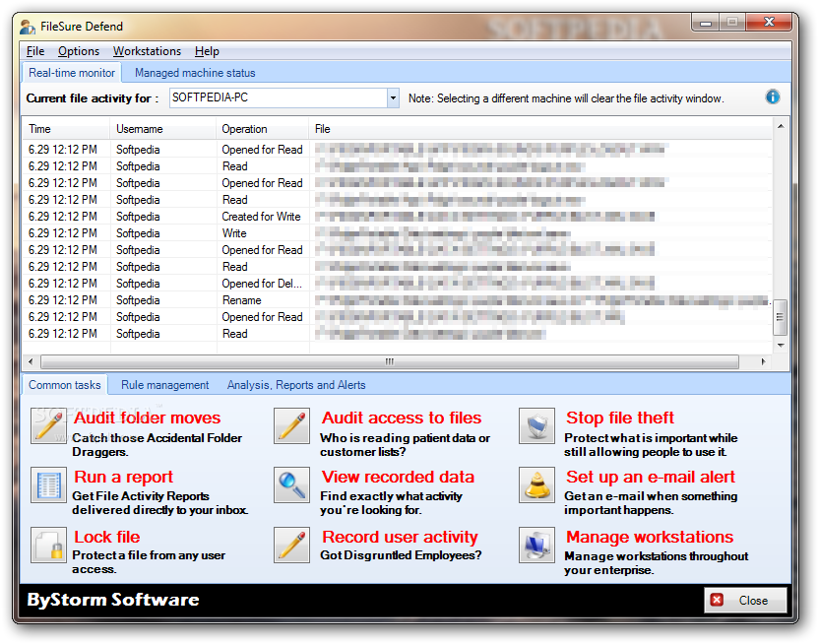
Task: Click the ByStorm Software logo text
Action: click(x=113, y=599)
